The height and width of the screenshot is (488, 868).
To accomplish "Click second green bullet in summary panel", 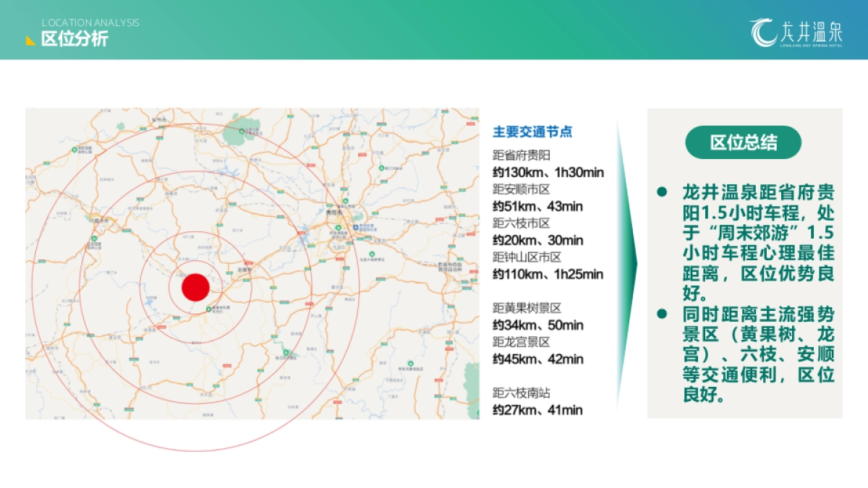I will tap(661, 314).
